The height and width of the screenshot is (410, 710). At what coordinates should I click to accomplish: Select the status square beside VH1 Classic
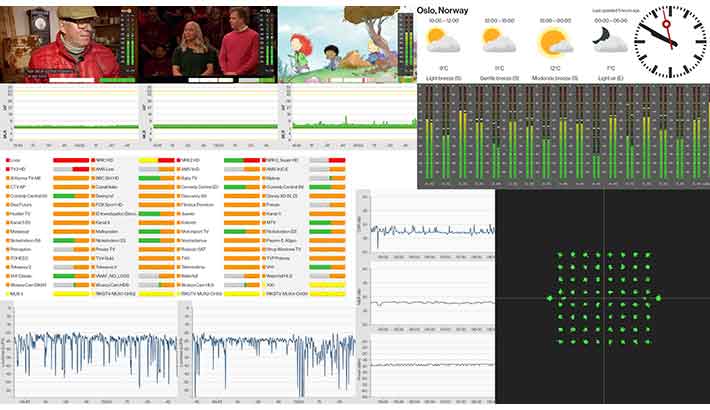point(10,275)
